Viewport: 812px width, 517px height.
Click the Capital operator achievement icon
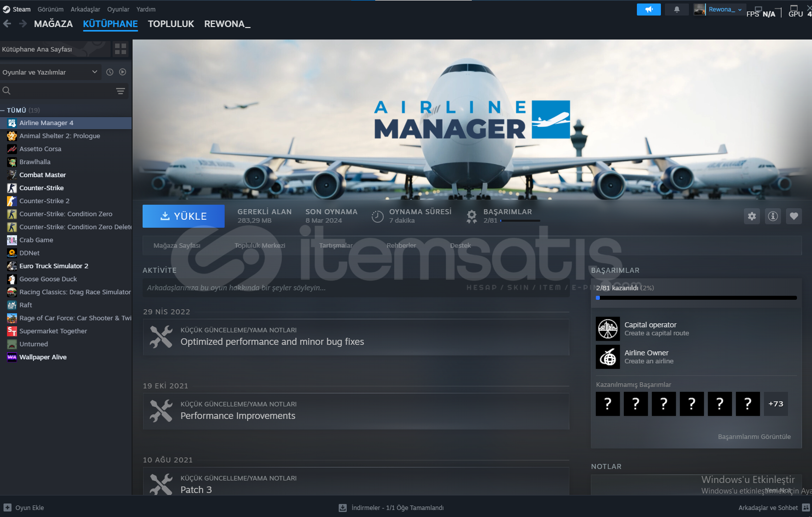pyautogui.click(x=608, y=329)
